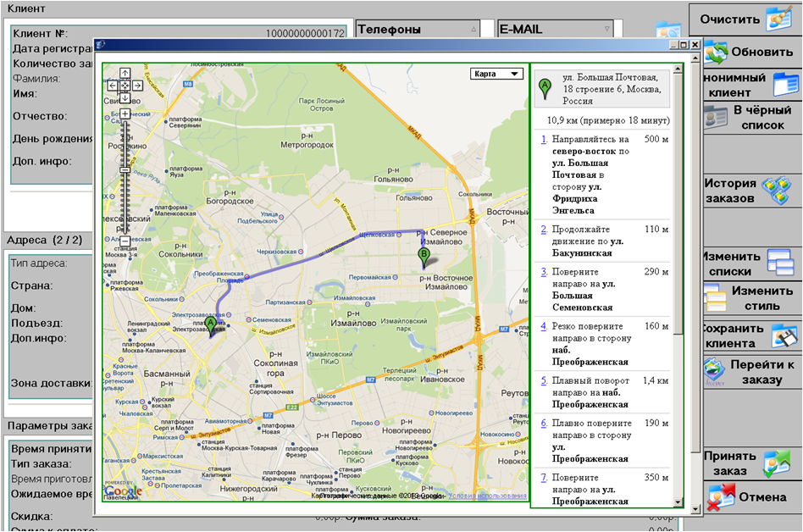Viewport: 803px width, 532px height.
Task: Click direction step 2 link
Action: (544, 229)
